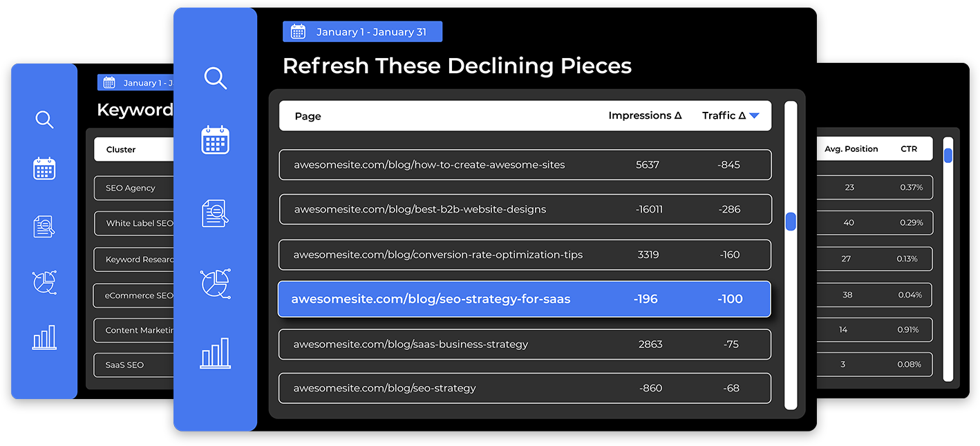Open the best-b2b-website-designs page row
The image size is (980, 446).
[x=525, y=209]
